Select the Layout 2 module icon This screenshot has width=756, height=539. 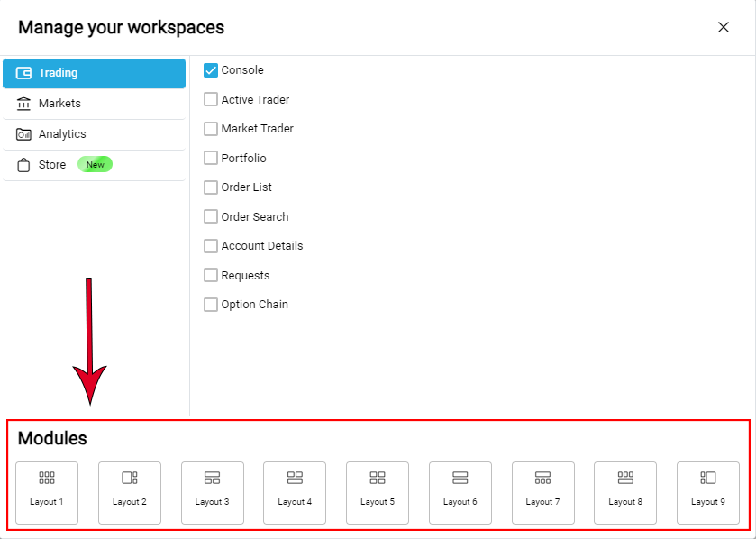coord(130,480)
